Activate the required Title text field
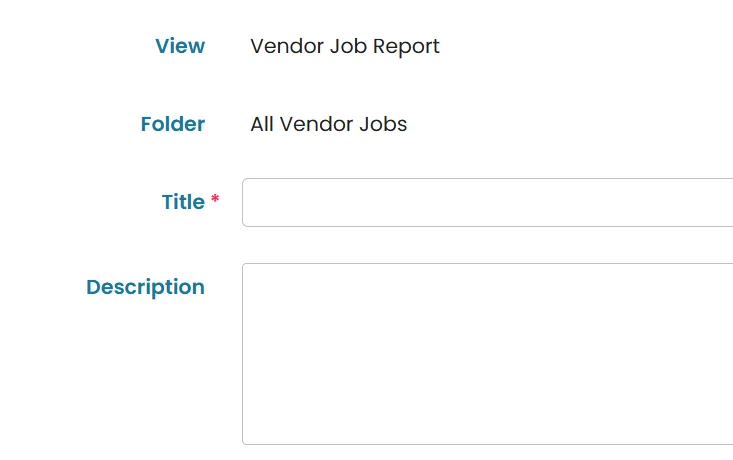Viewport: 733px width, 460px height. 488,202
